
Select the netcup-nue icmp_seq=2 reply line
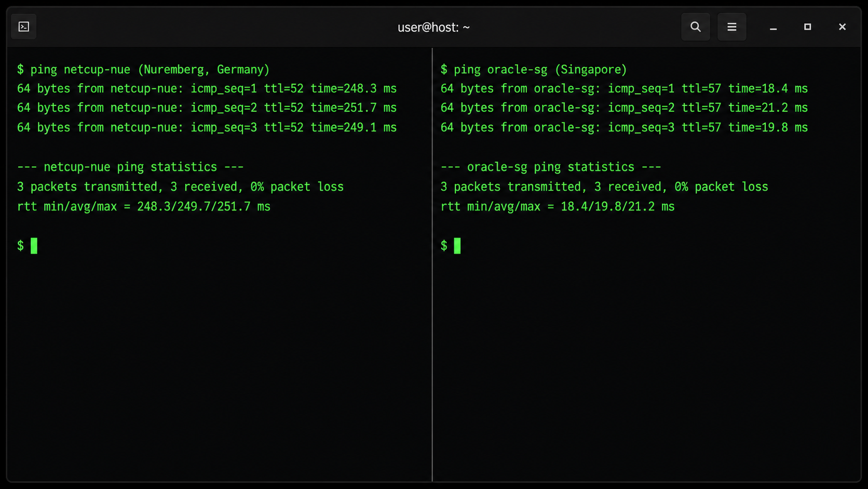207,108
